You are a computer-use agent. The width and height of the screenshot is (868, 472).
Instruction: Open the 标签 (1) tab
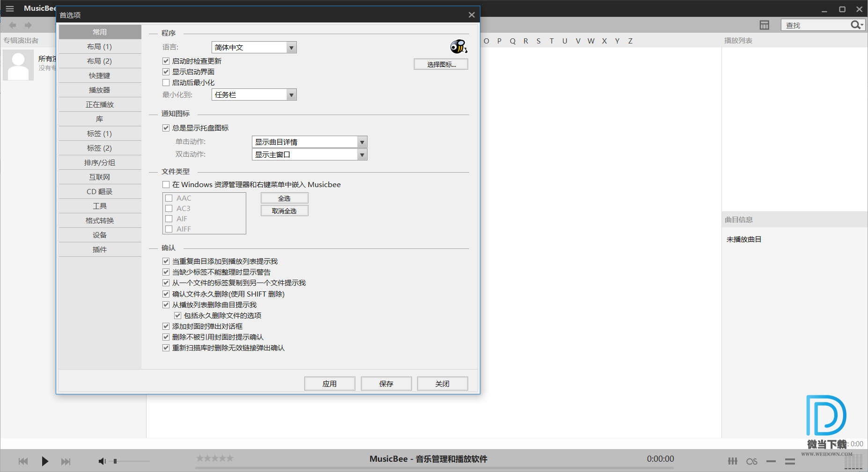click(x=100, y=133)
